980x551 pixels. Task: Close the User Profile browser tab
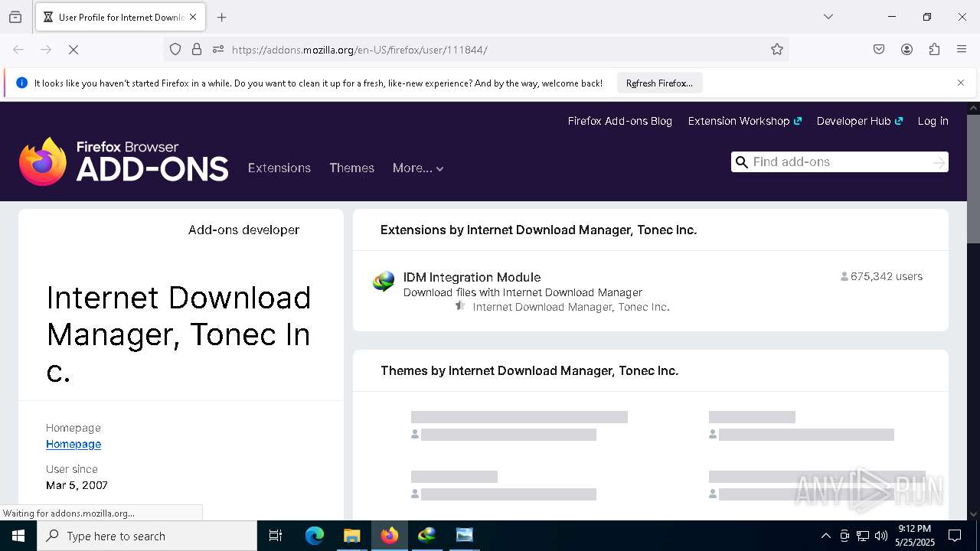(x=193, y=17)
